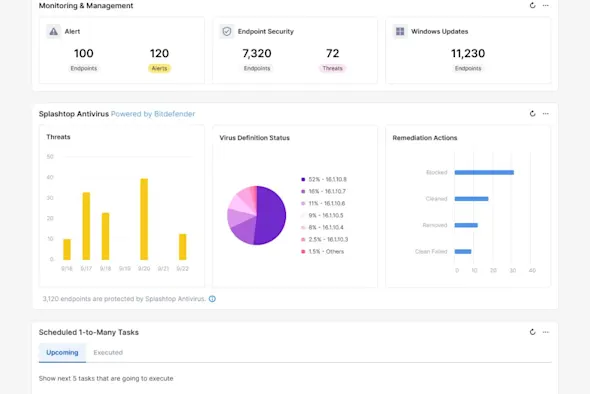Viewport: 590px width, 394px height.
Task: Open Monitoring & Management more options menu
Action: tap(546, 5)
